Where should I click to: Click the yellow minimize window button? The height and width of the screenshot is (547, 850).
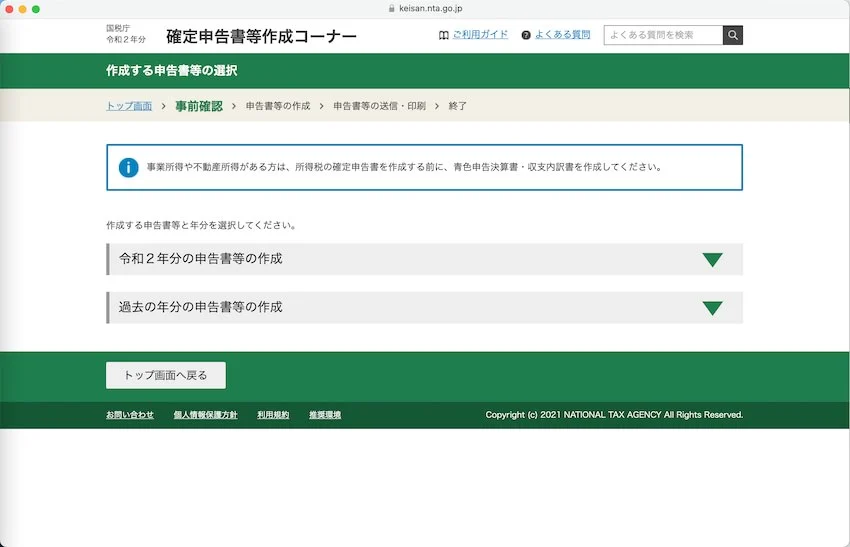click(x=22, y=9)
